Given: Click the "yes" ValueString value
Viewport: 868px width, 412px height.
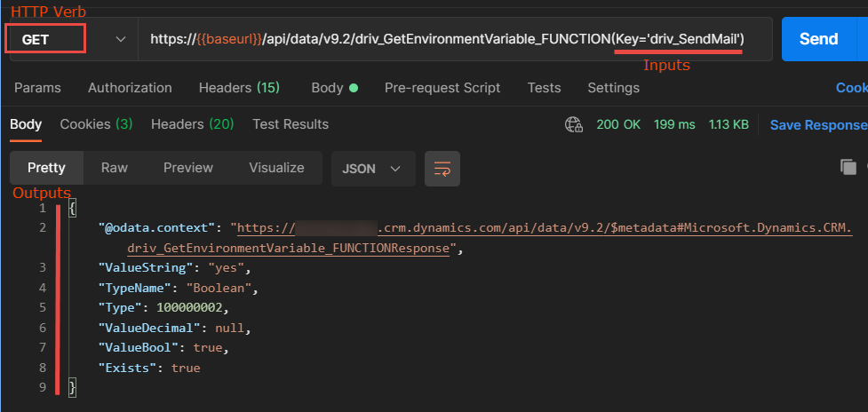Looking at the screenshot, I should [227, 268].
